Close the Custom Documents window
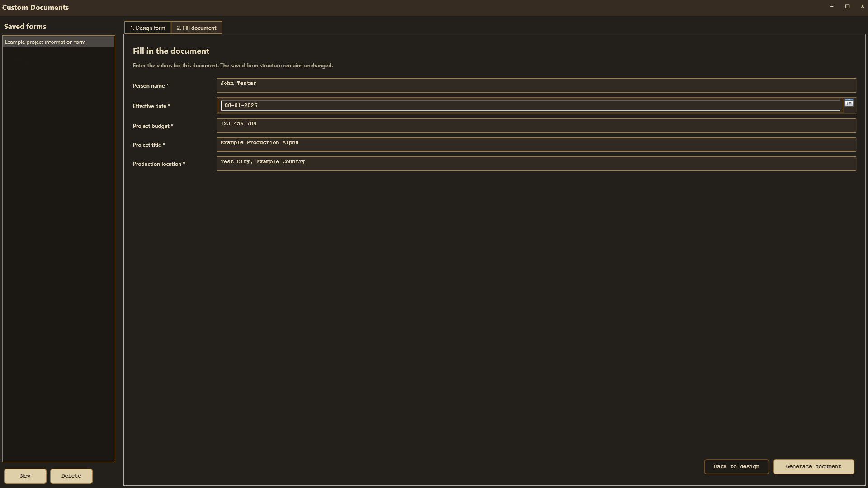Screen dimensions: 868x488 862,6
